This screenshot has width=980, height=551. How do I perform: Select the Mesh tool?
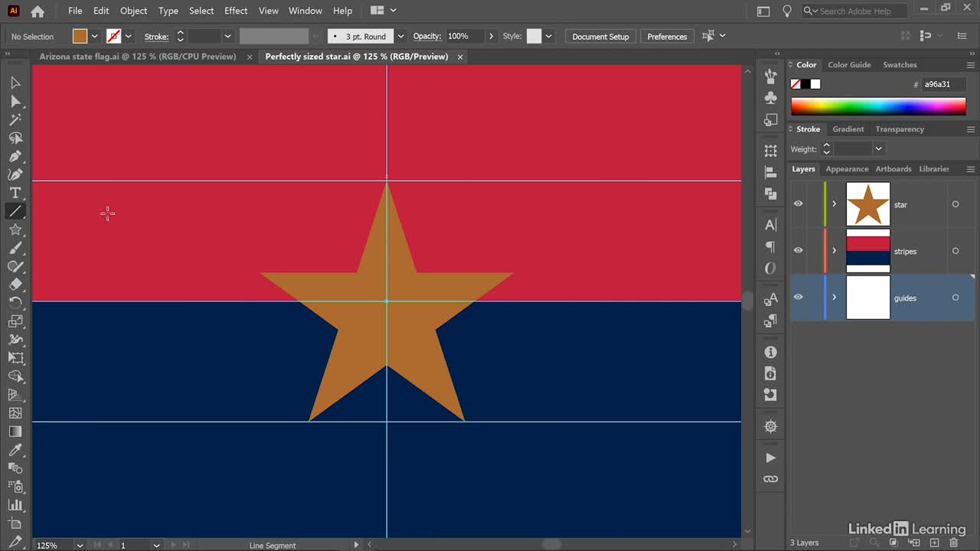(x=15, y=413)
